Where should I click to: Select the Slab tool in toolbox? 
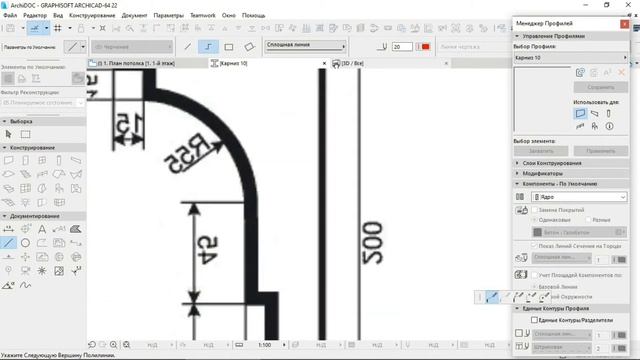click(x=8, y=174)
